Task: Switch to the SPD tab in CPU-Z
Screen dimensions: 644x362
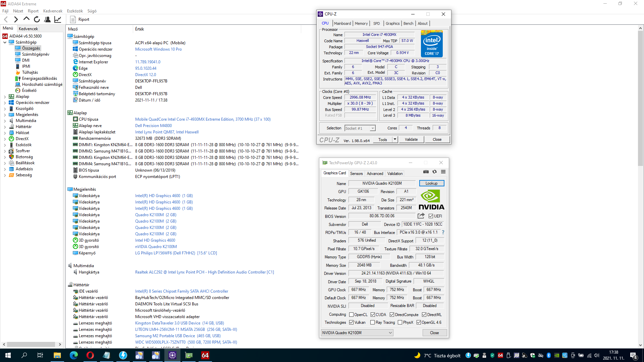Action: click(376, 23)
